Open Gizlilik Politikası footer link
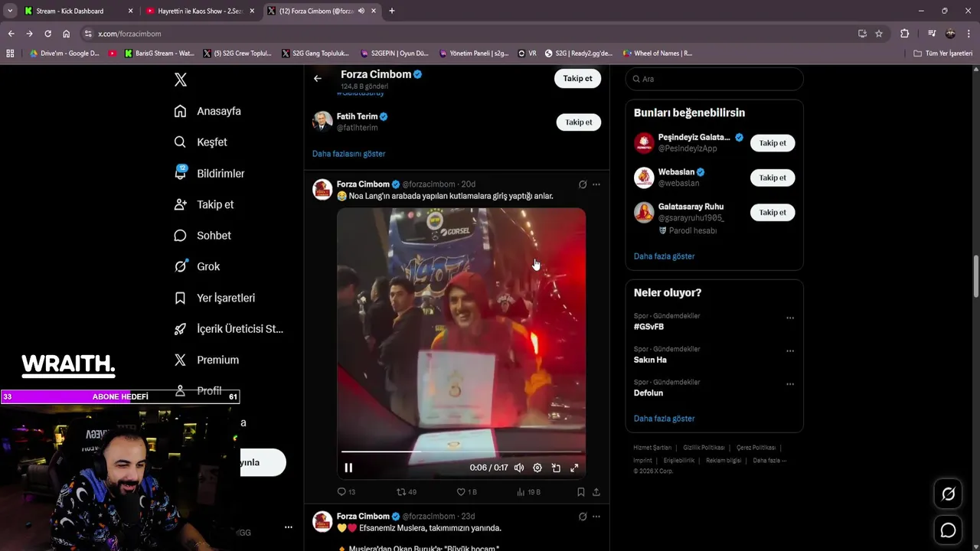This screenshot has height=551, width=980. point(704,448)
